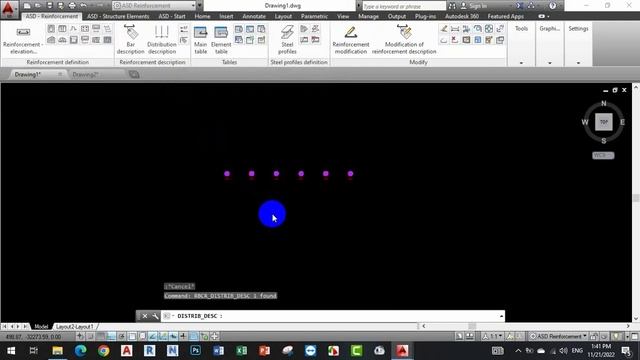
Task: Open Google Chrome from the taskbar
Action: 104,351
